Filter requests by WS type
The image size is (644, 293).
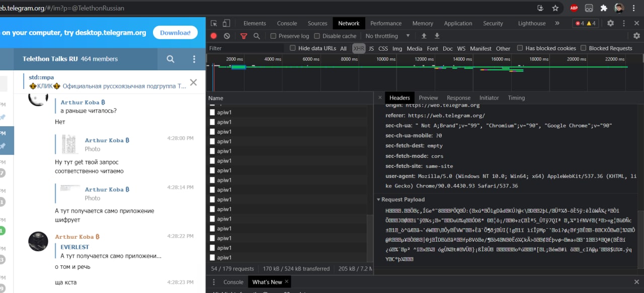click(x=461, y=48)
